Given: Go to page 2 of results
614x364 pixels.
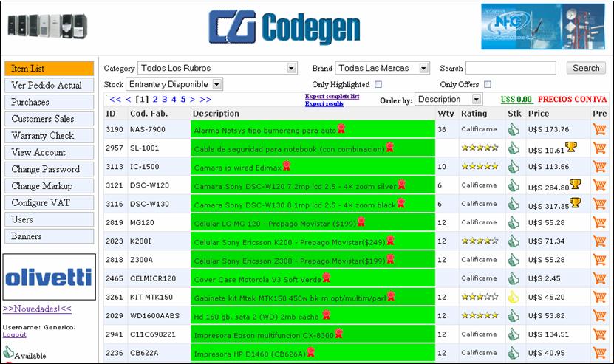Looking at the screenshot, I should coord(155,100).
